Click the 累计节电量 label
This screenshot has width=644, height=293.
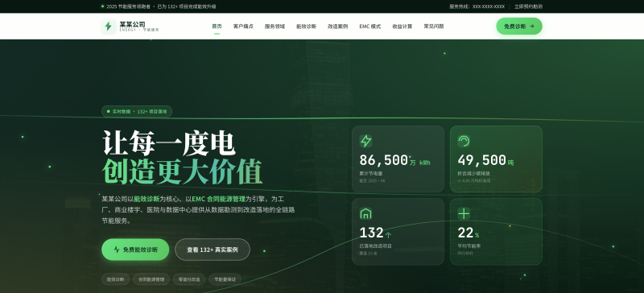371,173
